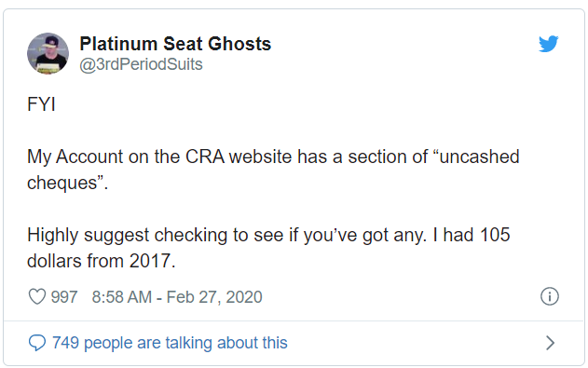
Task: Click the 997 likes count
Action: point(64,297)
